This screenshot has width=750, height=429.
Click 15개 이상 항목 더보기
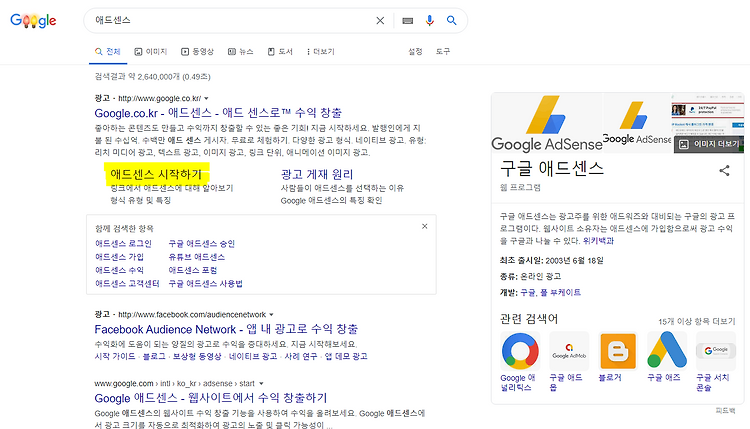coord(696,321)
